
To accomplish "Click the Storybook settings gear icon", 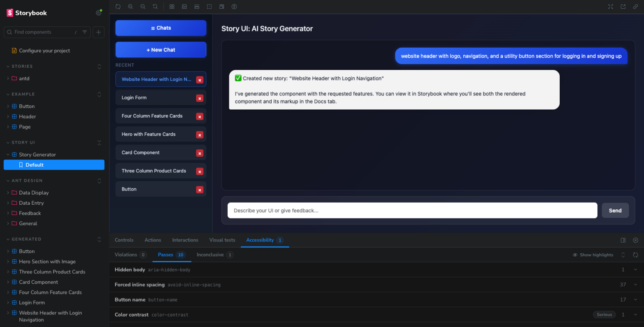I will coord(98,13).
